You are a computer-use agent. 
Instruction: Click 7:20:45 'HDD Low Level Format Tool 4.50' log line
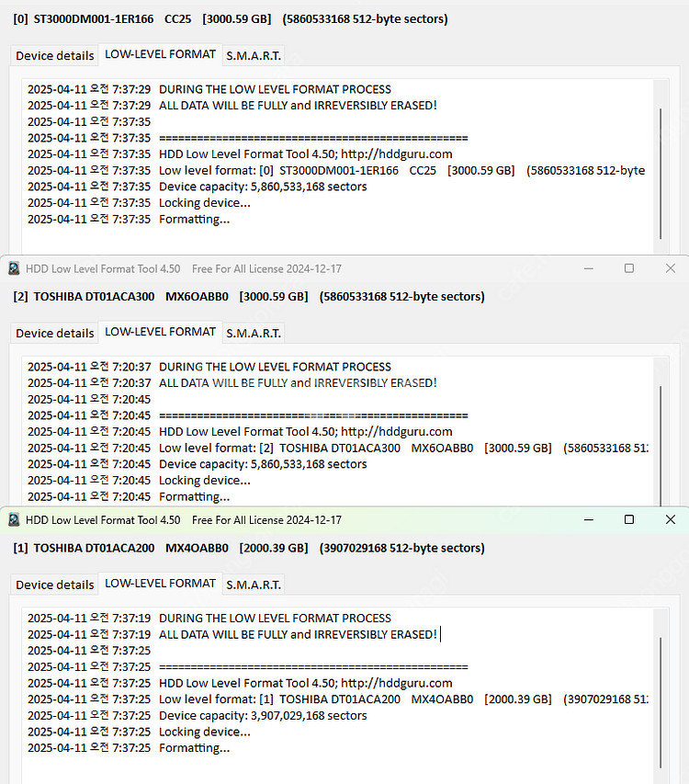point(240,431)
